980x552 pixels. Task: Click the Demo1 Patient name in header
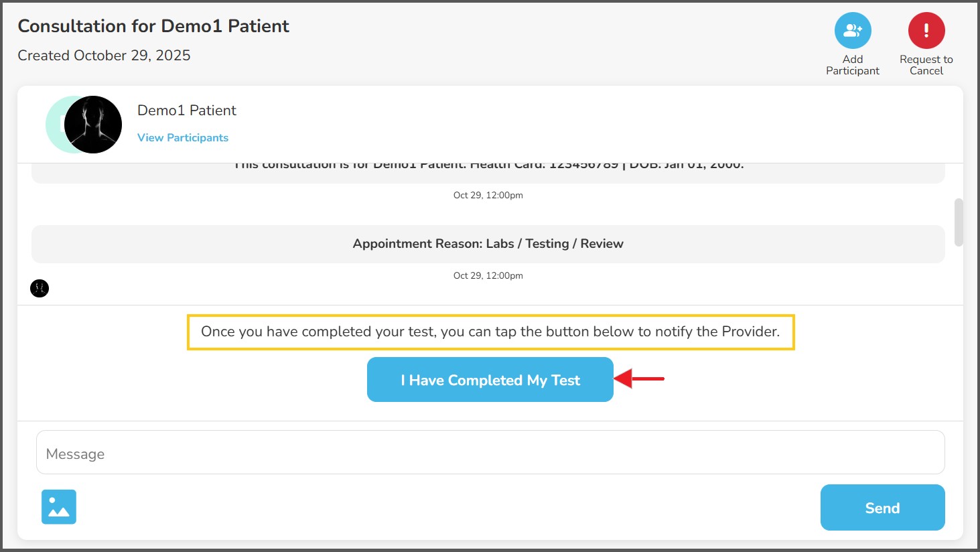pos(187,111)
